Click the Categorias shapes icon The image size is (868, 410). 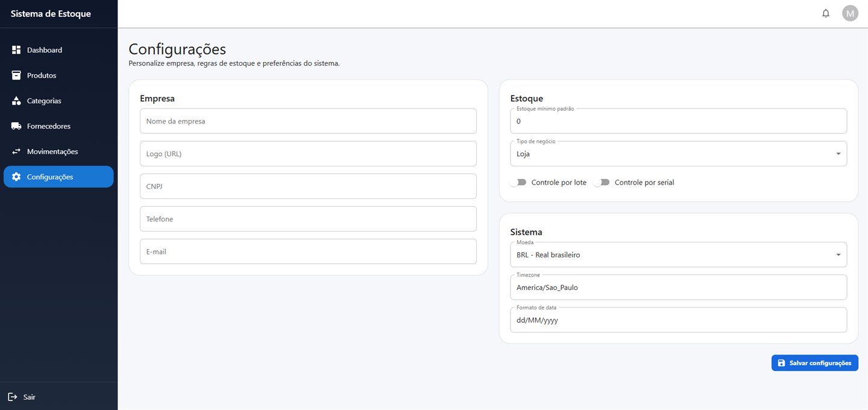pyautogui.click(x=16, y=101)
